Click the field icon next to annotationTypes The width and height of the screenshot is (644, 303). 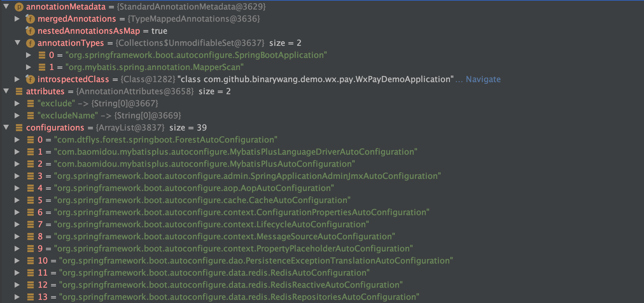coord(30,43)
